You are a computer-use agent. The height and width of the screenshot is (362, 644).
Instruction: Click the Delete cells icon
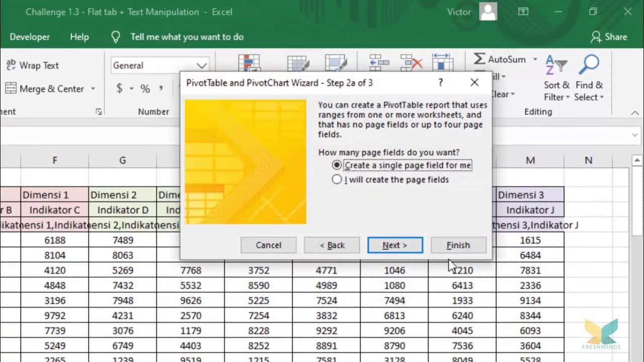pos(411,62)
